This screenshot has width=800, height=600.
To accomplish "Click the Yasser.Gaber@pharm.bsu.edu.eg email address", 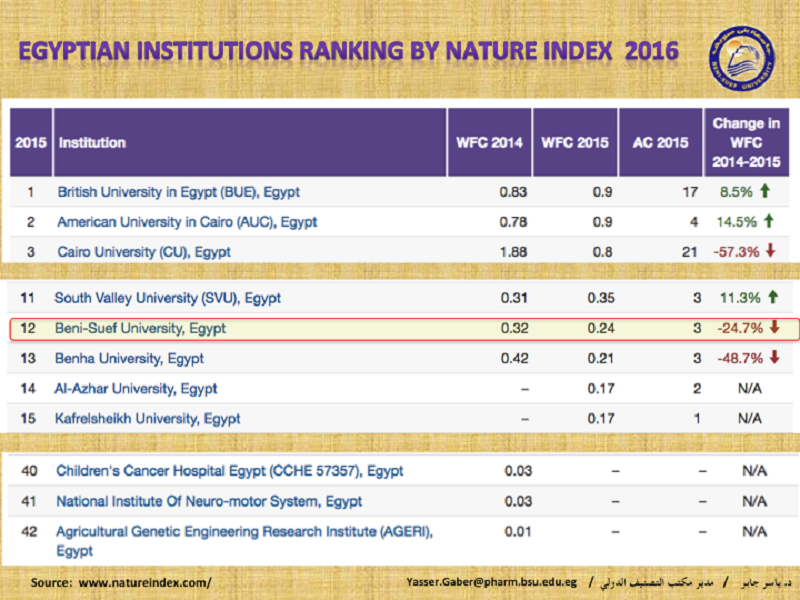I will point(492,582).
